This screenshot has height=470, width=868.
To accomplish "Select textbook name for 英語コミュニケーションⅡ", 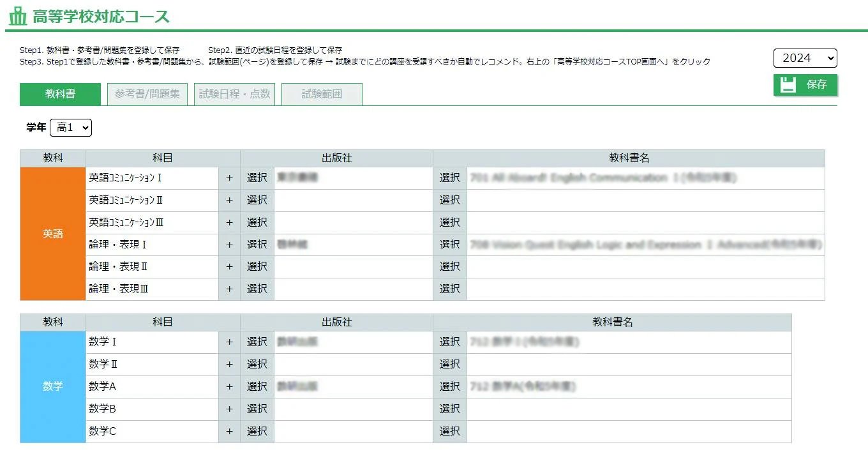I will point(450,201).
